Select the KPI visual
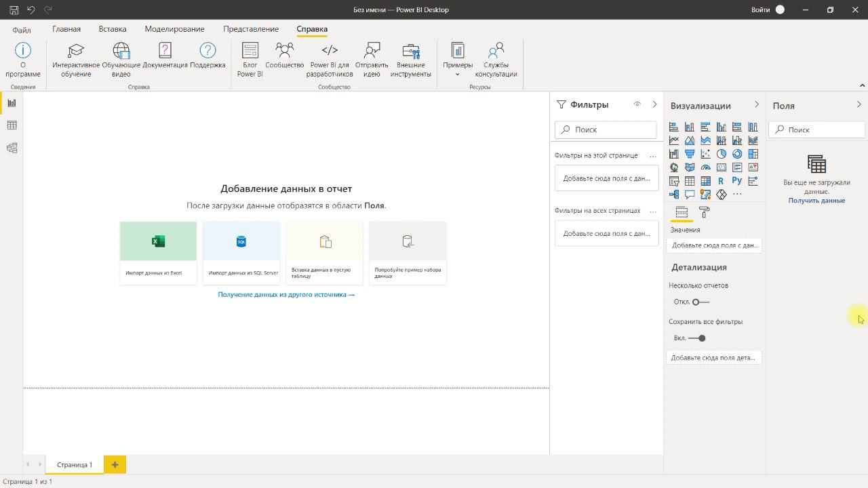The width and height of the screenshot is (868, 488). point(753,167)
